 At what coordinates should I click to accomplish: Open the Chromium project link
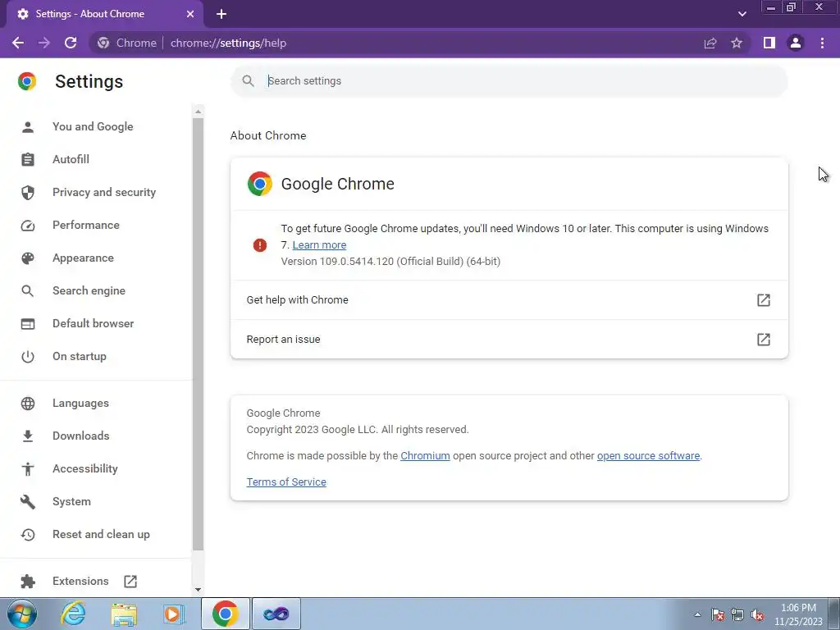tap(425, 456)
